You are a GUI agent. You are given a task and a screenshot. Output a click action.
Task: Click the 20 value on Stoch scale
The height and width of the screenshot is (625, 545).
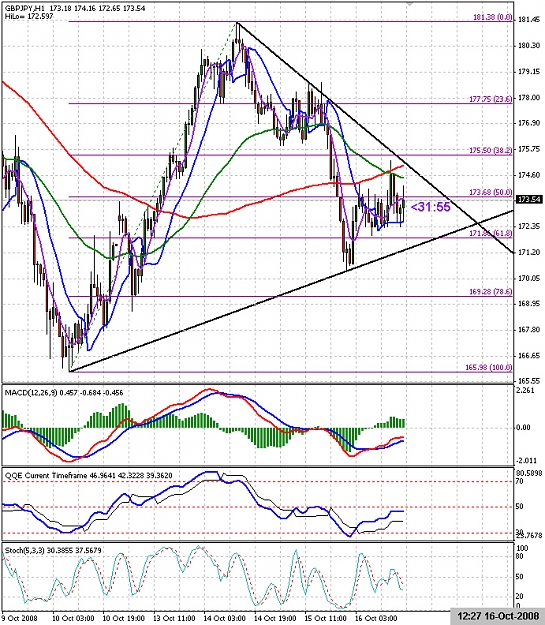[520, 597]
